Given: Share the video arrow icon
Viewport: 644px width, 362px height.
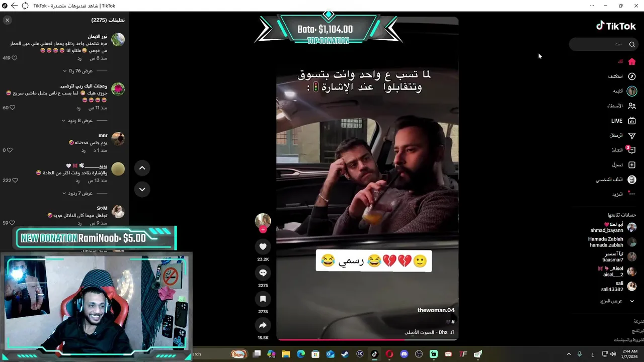Looking at the screenshot, I should [x=263, y=325].
